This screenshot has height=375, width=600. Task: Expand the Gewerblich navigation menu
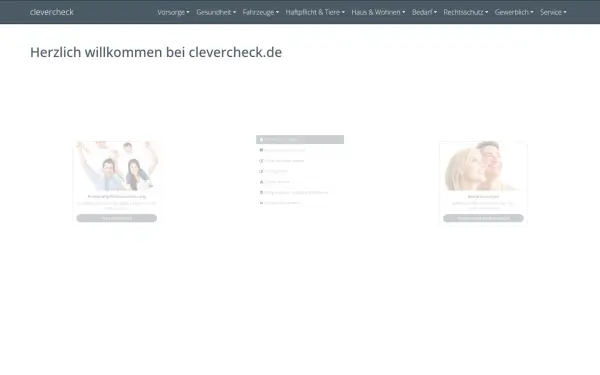(514, 12)
